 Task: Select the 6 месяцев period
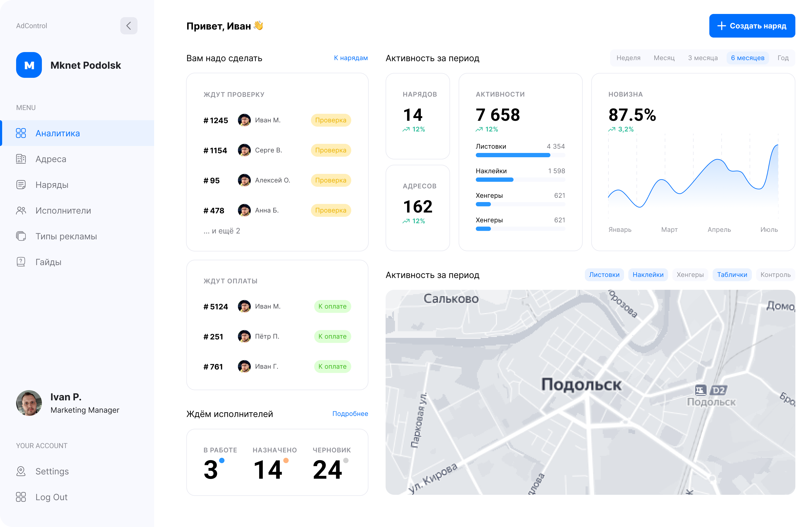[x=748, y=58]
